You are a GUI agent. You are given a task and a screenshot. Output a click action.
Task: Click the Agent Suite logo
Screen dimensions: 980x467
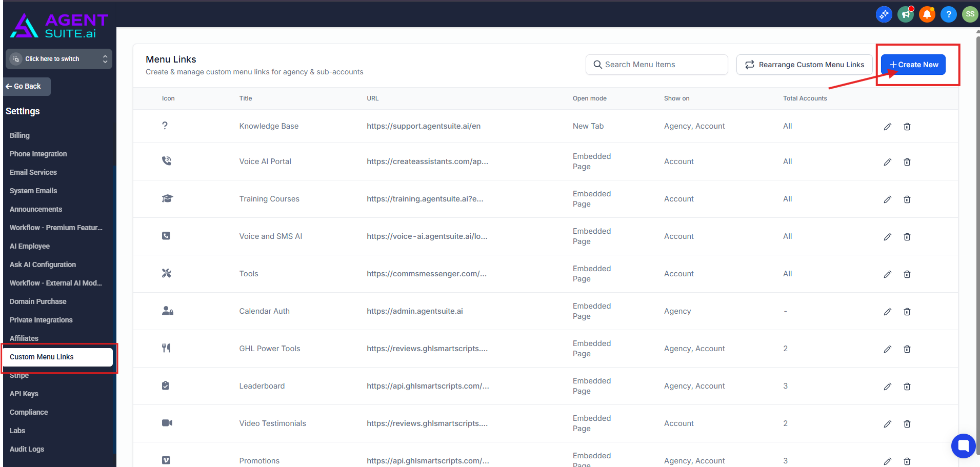click(59, 26)
